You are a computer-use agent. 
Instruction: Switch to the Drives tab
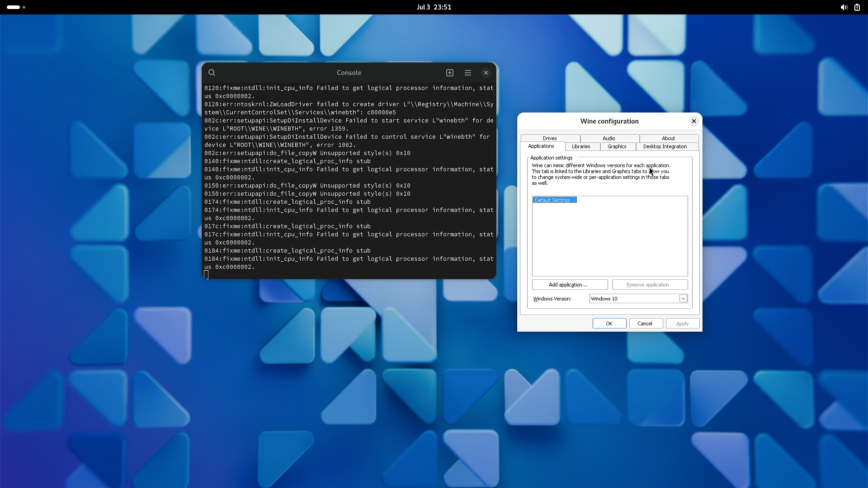coord(550,138)
